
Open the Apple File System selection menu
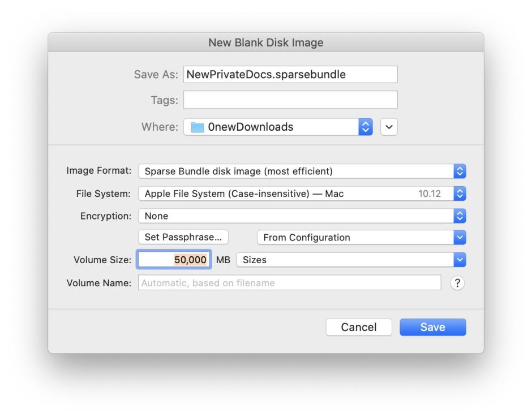click(x=295, y=194)
